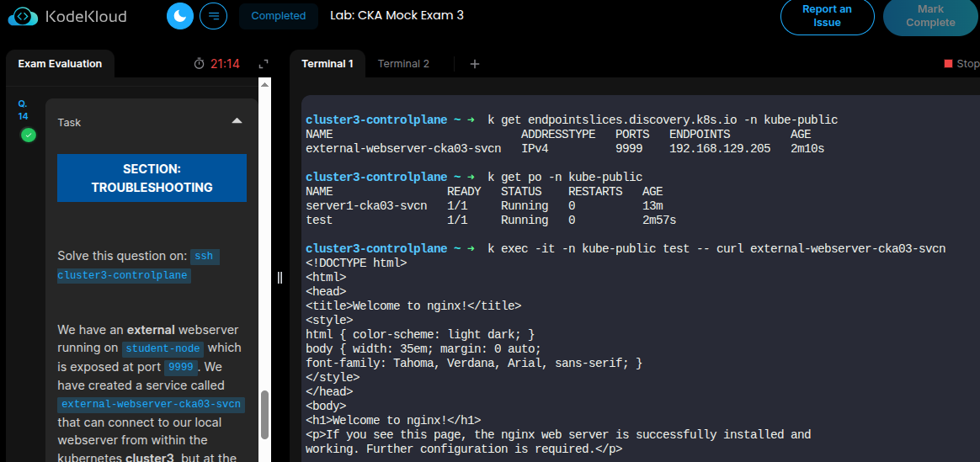980x462 pixels.
Task: Click the ADDRESSTYPE column header
Action: coord(558,135)
